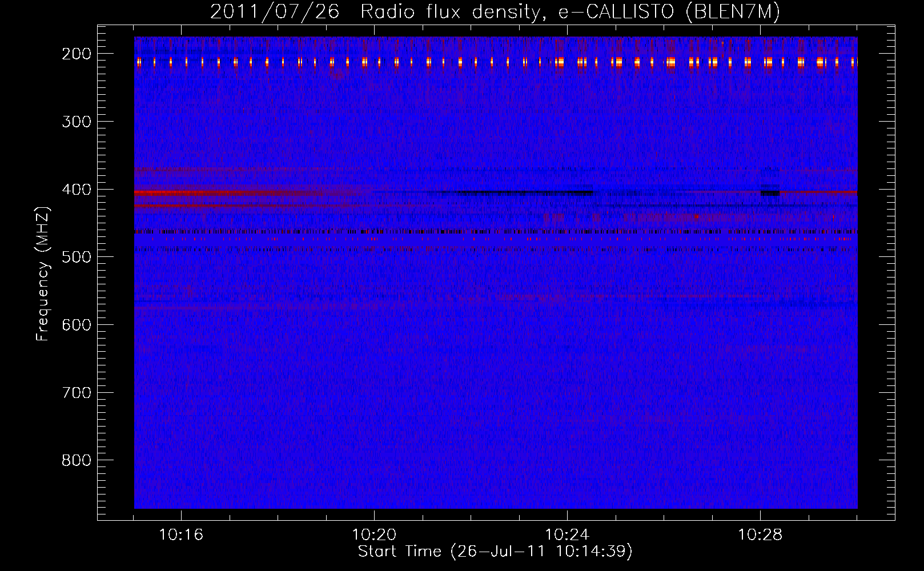Click the 300 frequency tick label

tap(77, 122)
